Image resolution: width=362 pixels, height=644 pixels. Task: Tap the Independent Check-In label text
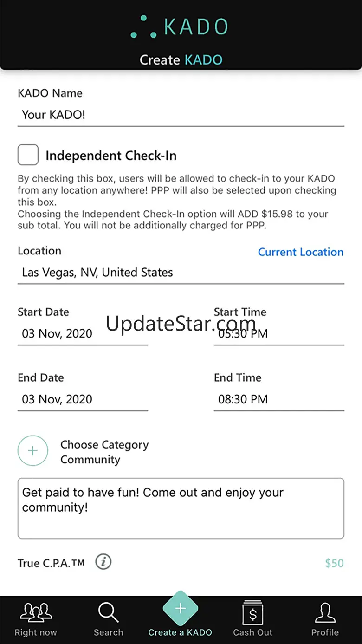[111, 156]
